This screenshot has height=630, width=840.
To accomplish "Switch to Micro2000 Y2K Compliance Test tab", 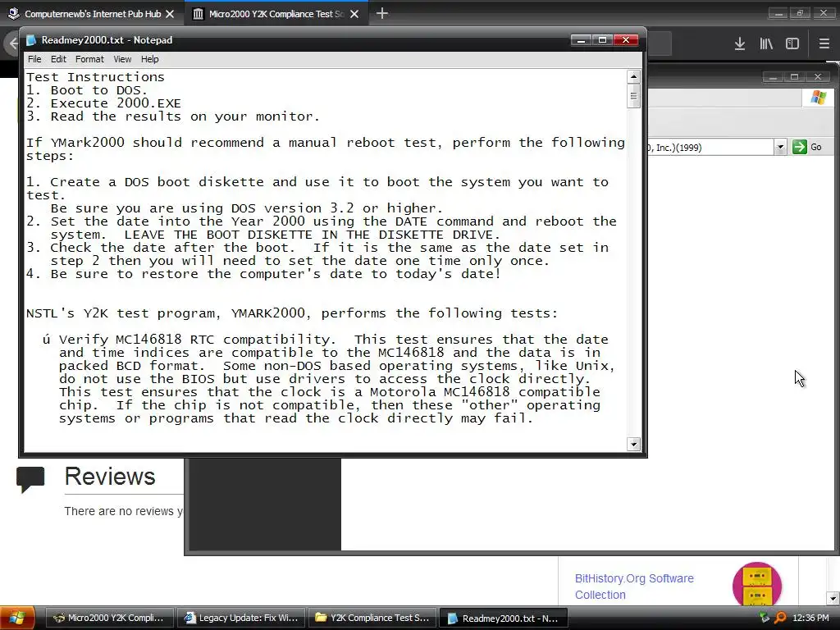I will click(276, 14).
